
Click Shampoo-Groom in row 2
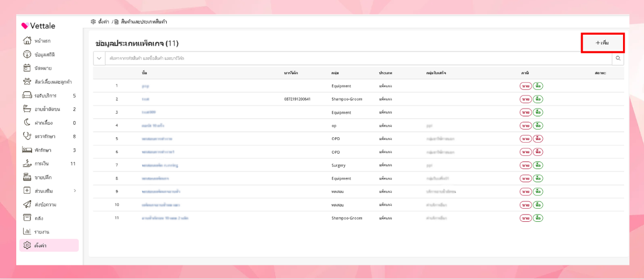347,99
